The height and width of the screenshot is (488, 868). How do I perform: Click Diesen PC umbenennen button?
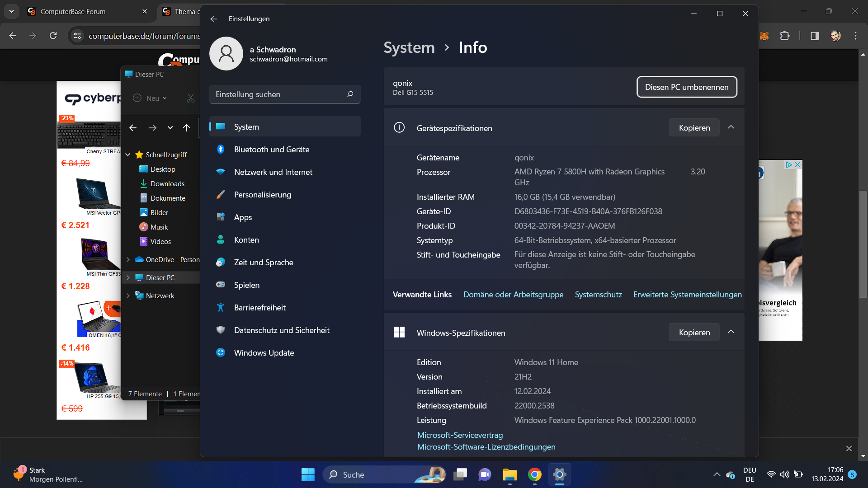[686, 87]
